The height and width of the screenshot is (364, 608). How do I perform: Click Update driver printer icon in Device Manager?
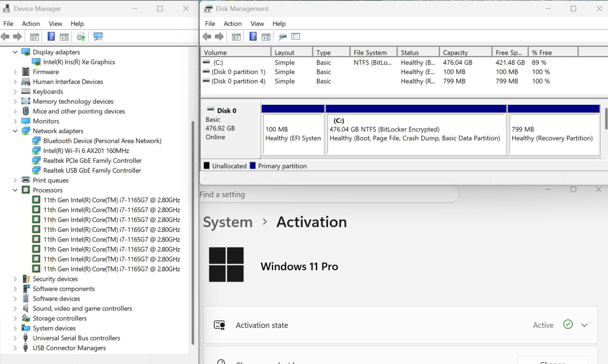pyautogui.click(x=81, y=37)
